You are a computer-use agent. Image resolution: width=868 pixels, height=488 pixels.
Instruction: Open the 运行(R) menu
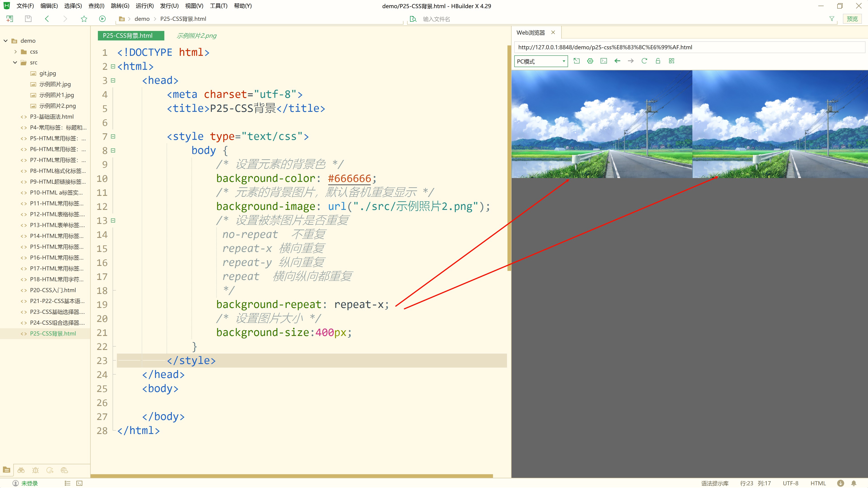click(145, 6)
